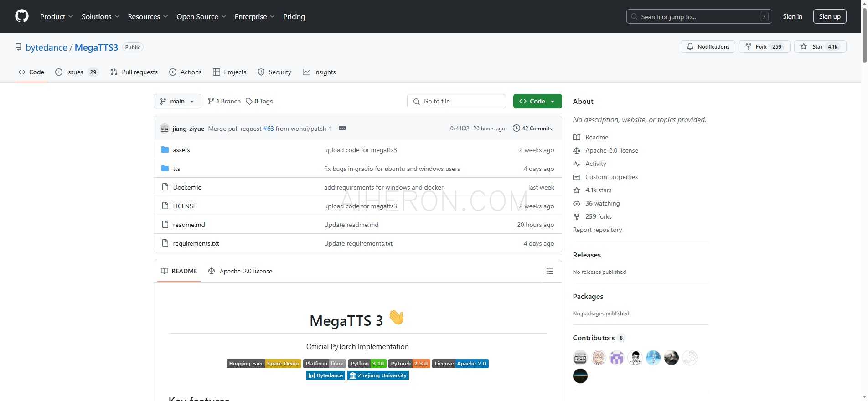The image size is (868, 401).
Task: Open GitHub home via Octocat logo
Action: (22, 16)
